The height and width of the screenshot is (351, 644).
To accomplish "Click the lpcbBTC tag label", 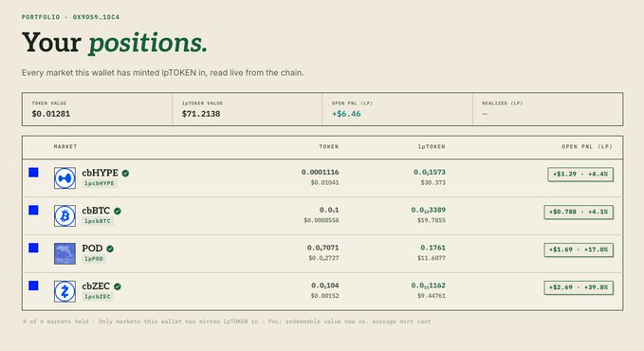I will (x=98, y=221).
